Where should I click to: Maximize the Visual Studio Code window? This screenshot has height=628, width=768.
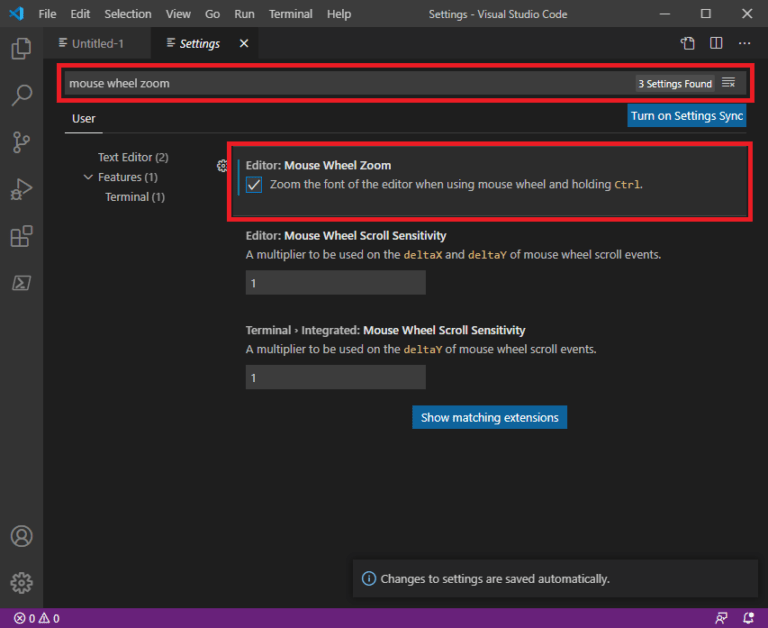706,14
